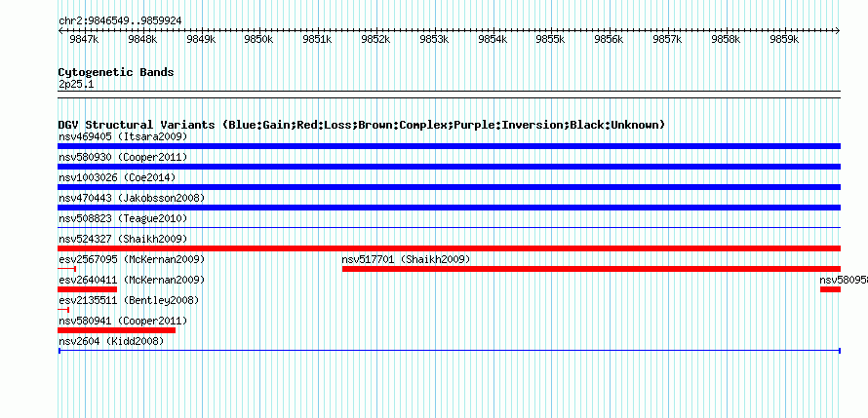Click the 2p25.1 band label
The width and height of the screenshot is (868, 418).
(x=76, y=84)
